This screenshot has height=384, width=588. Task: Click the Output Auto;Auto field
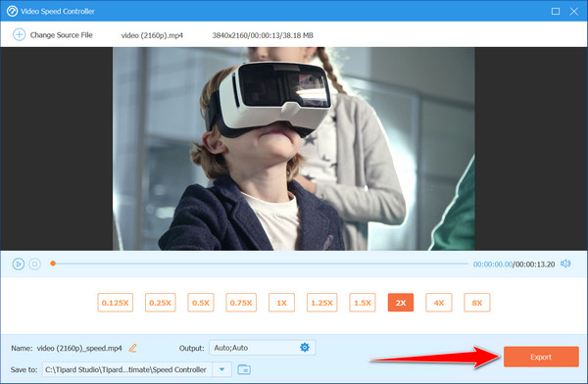(262, 348)
